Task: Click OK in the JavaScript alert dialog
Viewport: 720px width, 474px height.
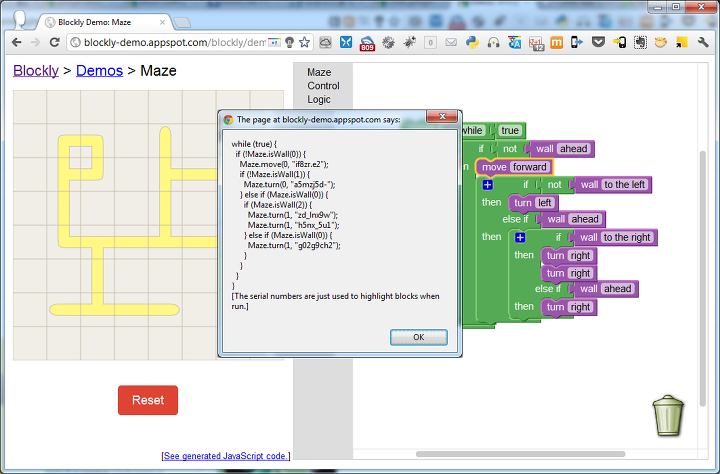Action: (419, 337)
